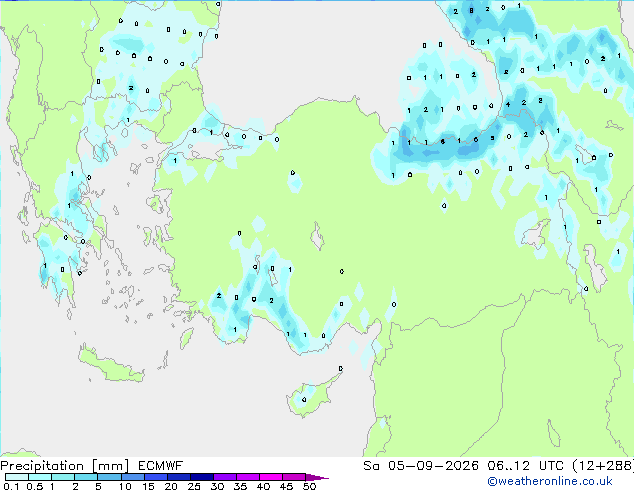Click the 'Sa' weekday abbreviation
The image size is (634, 490).
pos(371,466)
